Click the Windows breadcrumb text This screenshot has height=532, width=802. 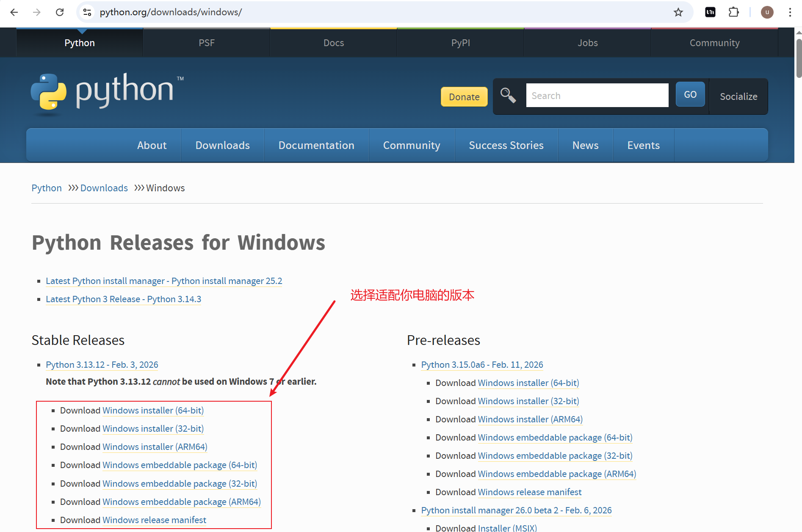[x=166, y=188]
